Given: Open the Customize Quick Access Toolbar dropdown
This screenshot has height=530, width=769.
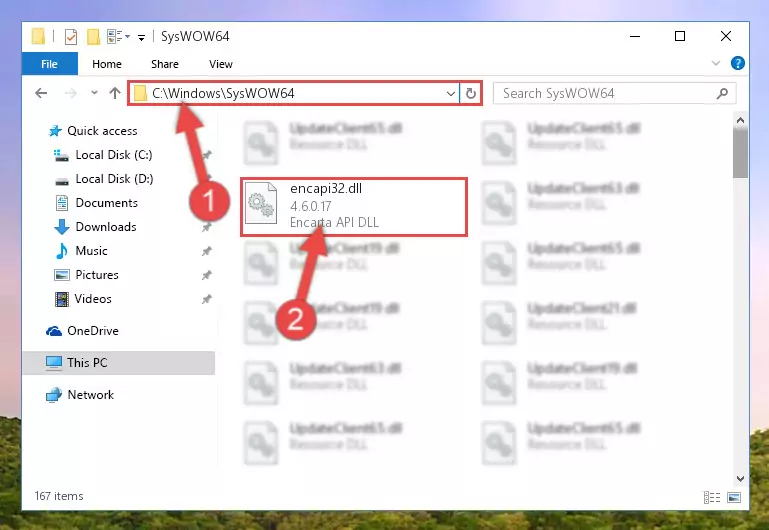Looking at the screenshot, I should pyautogui.click(x=141, y=37).
